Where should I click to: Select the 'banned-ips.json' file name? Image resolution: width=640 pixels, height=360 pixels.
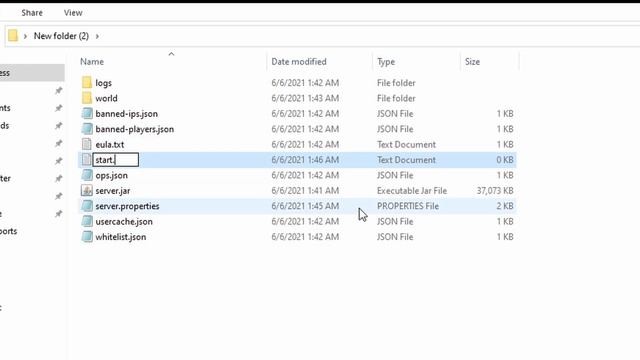click(x=127, y=114)
